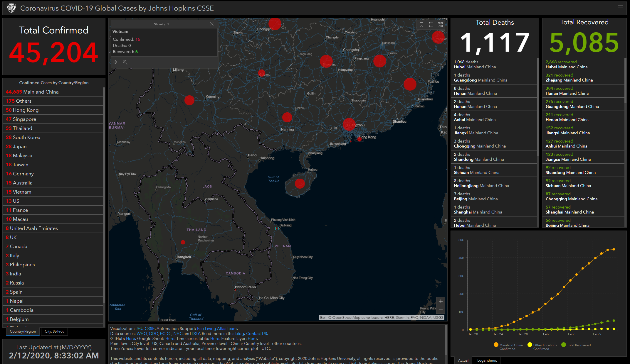The height and width of the screenshot is (364, 630).
Task: Click Henan 8 deaths entry
Action: point(494,91)
